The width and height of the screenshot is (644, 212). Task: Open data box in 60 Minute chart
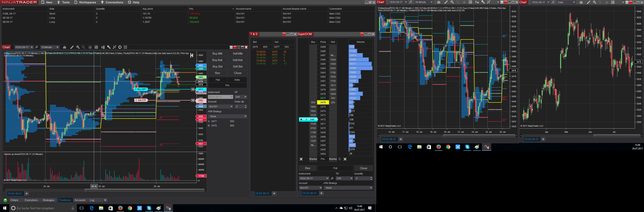[x=470, y=2]
